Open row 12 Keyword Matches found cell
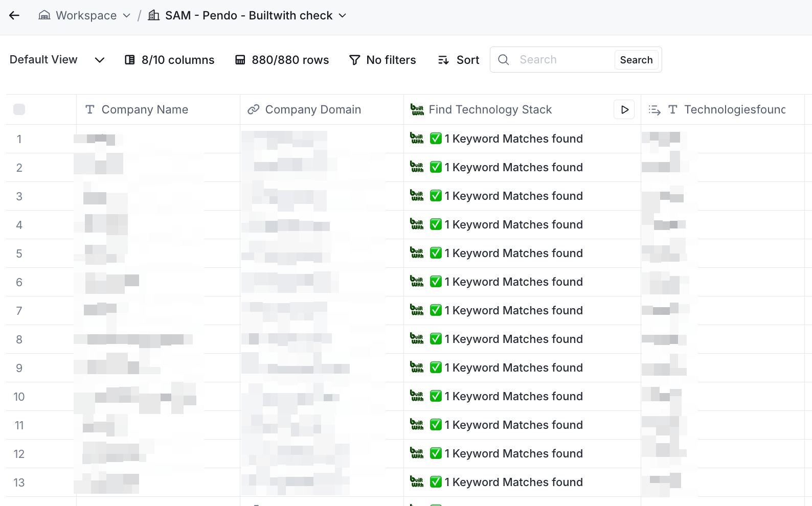The width and height of the screenshot is (812, 506). [522, 454]
